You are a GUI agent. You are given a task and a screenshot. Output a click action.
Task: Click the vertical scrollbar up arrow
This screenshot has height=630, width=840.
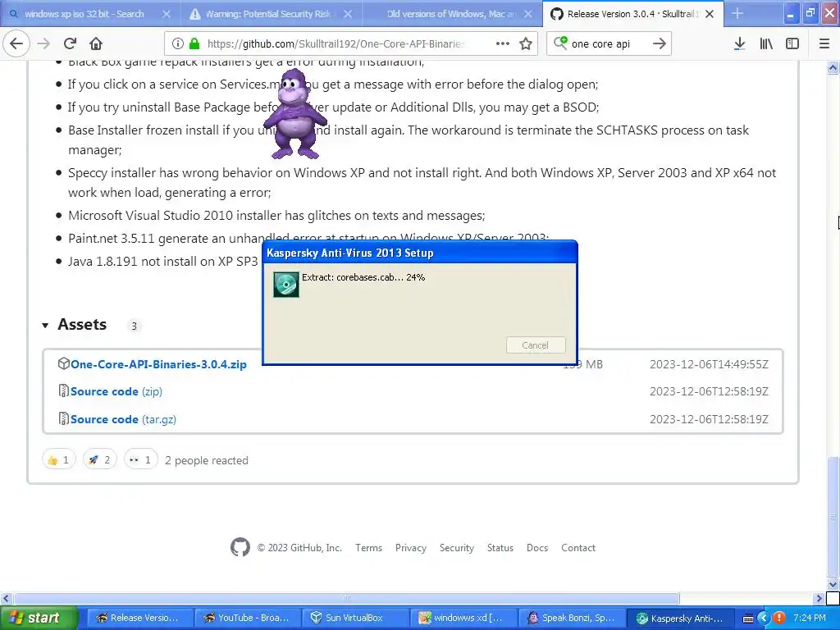click(833, 67)
